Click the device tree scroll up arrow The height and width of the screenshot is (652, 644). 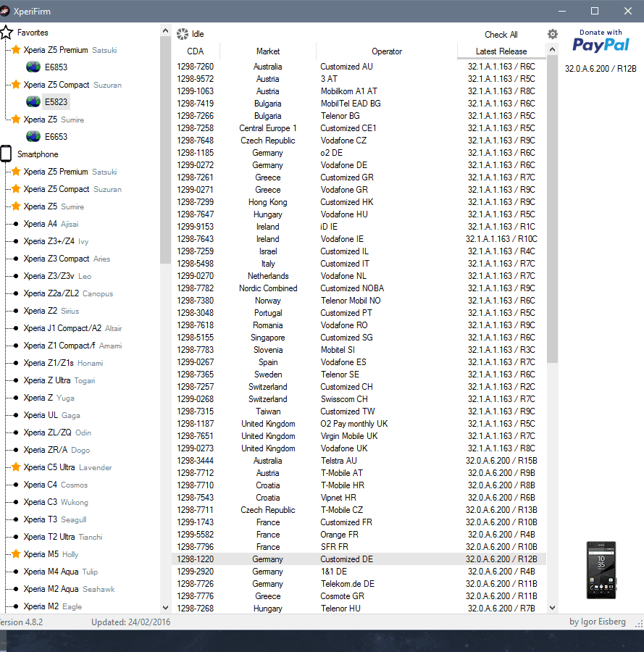pyautogui.click(x=165, y=30)
